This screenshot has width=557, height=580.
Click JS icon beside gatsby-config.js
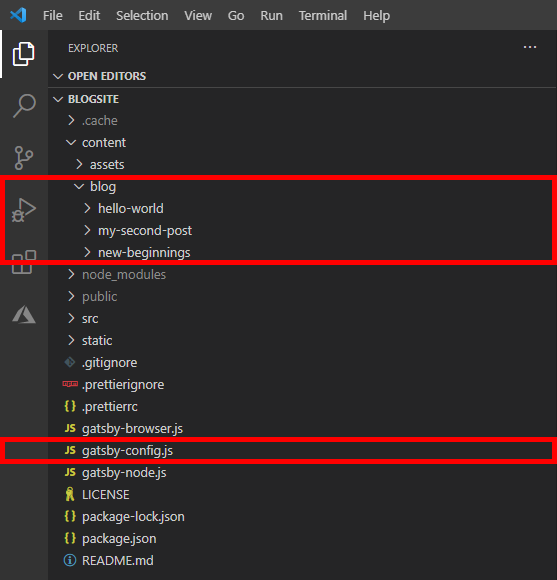click(70, 450)
